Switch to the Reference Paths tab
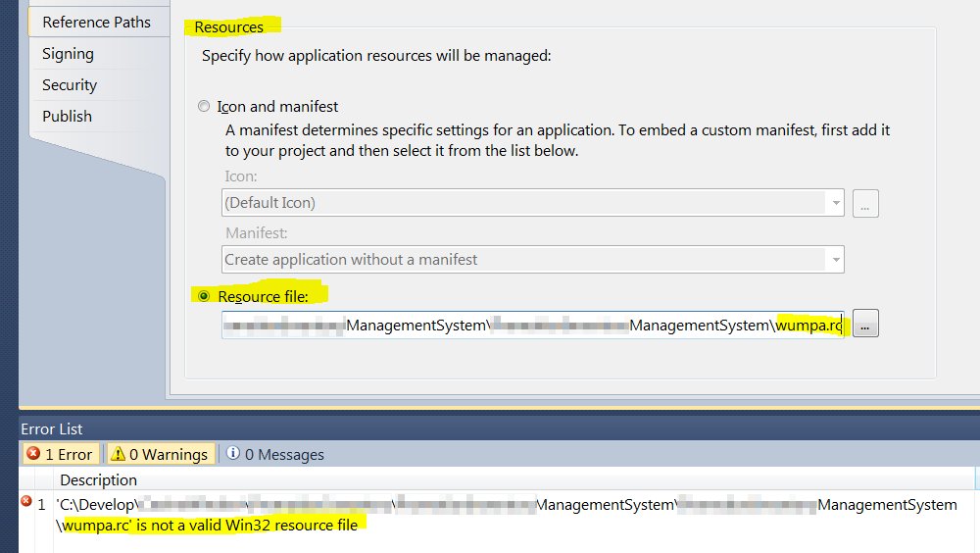 [96, 22]
